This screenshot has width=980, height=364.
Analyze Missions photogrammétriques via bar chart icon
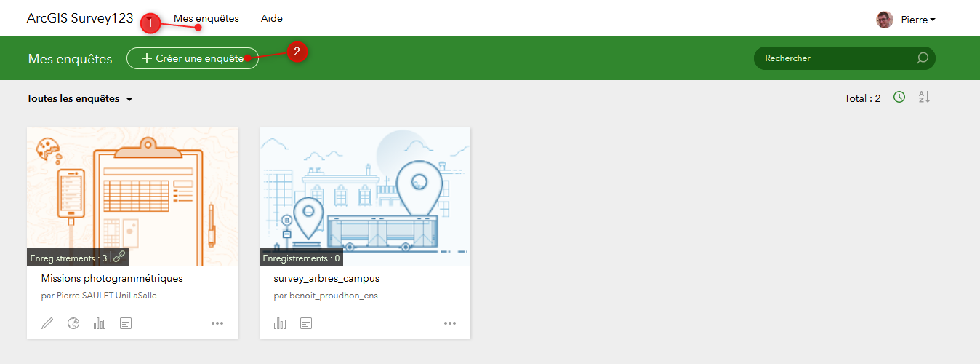click(x=100, y=323)
